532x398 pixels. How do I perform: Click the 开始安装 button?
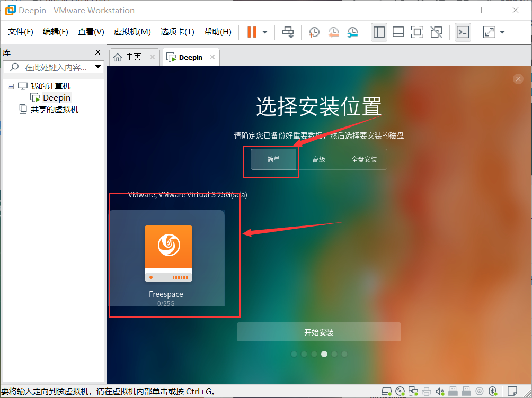(x=319, y=332)
